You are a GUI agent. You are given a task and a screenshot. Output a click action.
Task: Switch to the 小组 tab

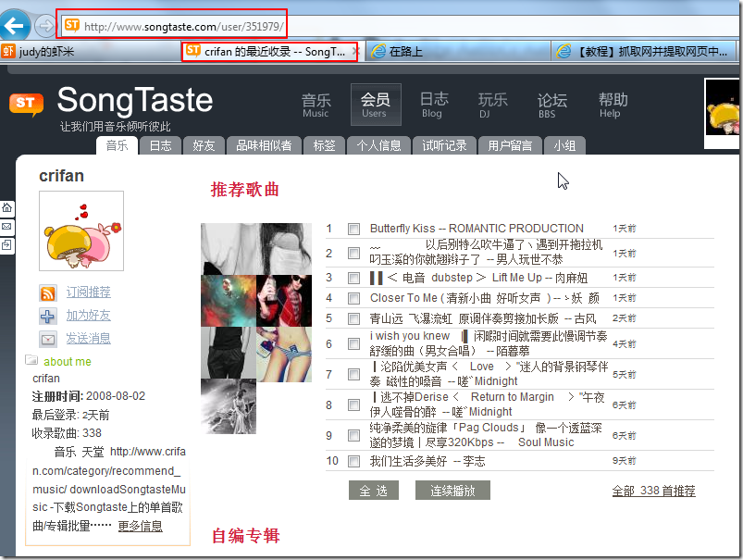(x=564, y=145)
